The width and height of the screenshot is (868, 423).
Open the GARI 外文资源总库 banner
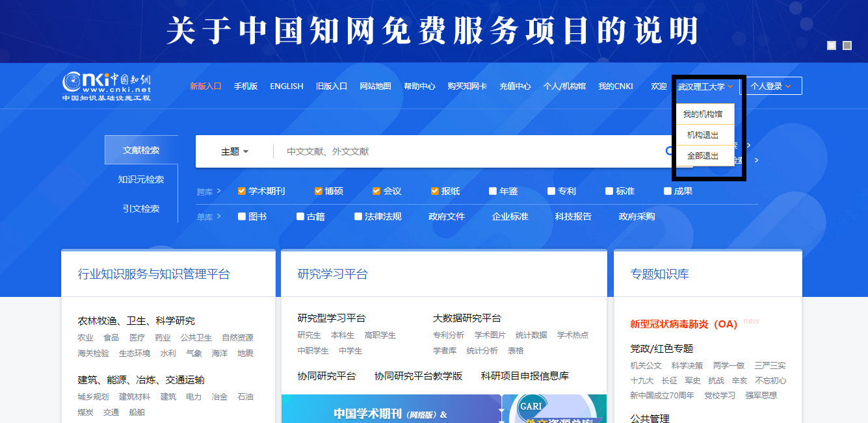pos(555,409)
